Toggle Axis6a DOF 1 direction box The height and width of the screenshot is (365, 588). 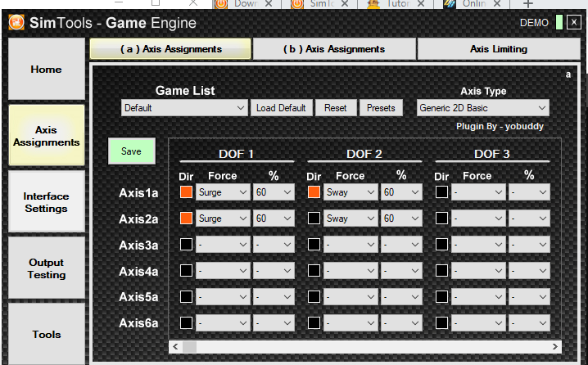pos(186,323)
